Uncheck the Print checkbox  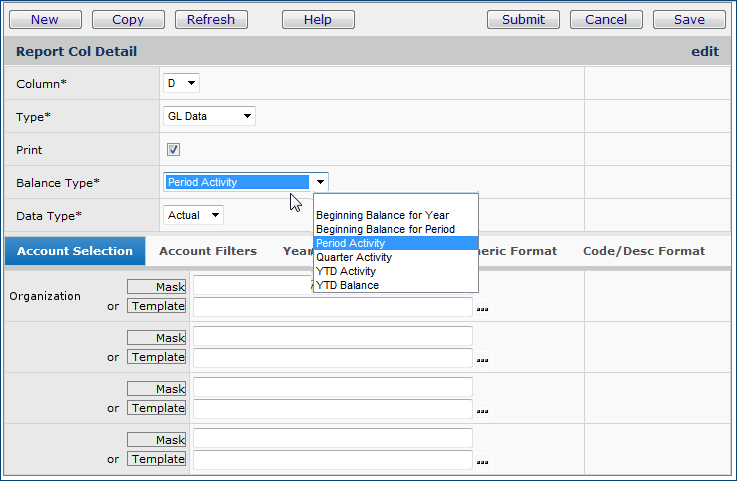(x=173, y=150)
